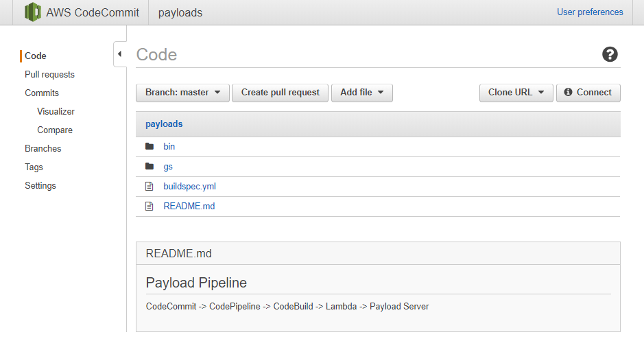Select Code in the sidebar
The height and width of the screenshot is (352, 644).
(36, 56)
